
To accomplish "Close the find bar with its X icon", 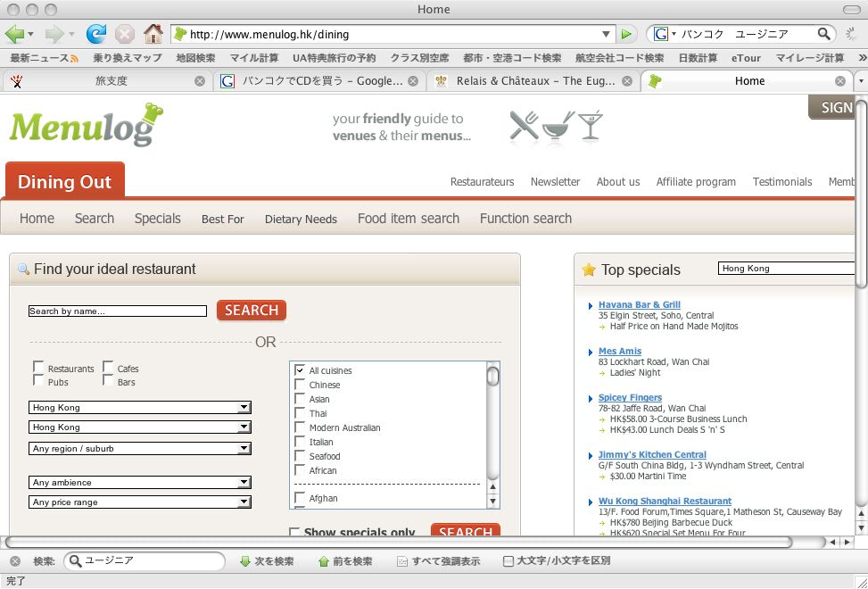I will 15,561.
